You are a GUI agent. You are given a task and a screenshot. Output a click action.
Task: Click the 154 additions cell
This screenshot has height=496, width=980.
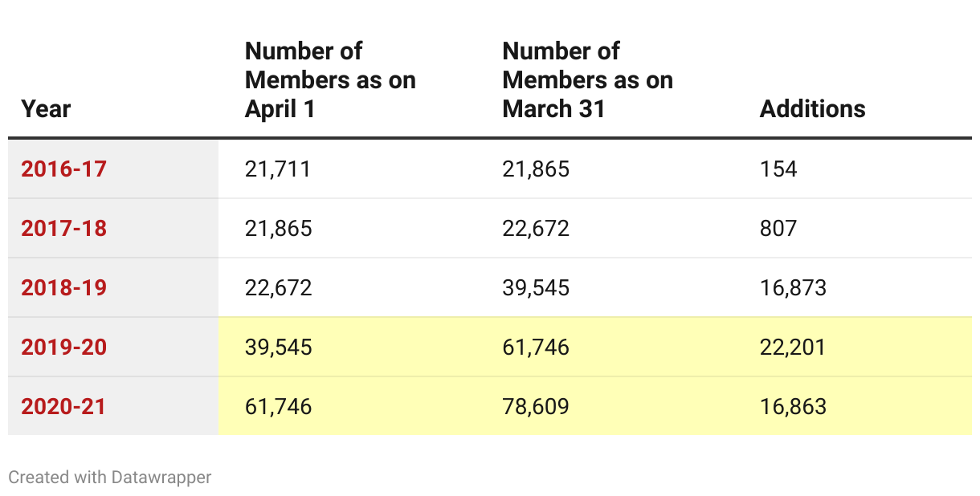tap(778, 169)
